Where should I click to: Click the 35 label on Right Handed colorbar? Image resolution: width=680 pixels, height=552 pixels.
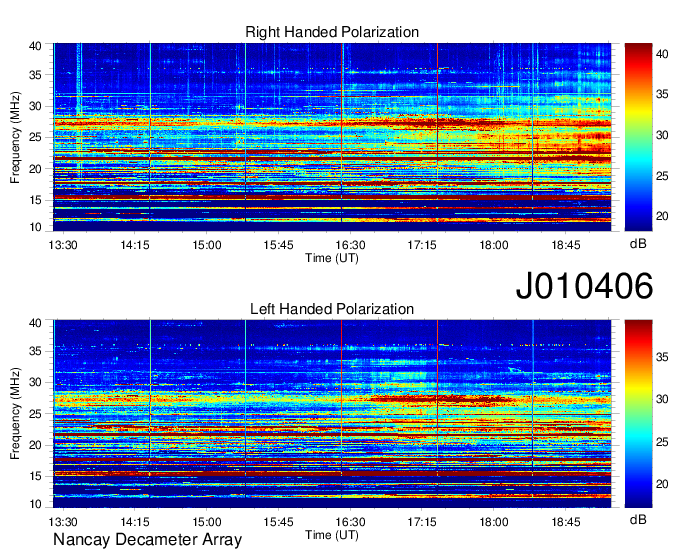662,94
